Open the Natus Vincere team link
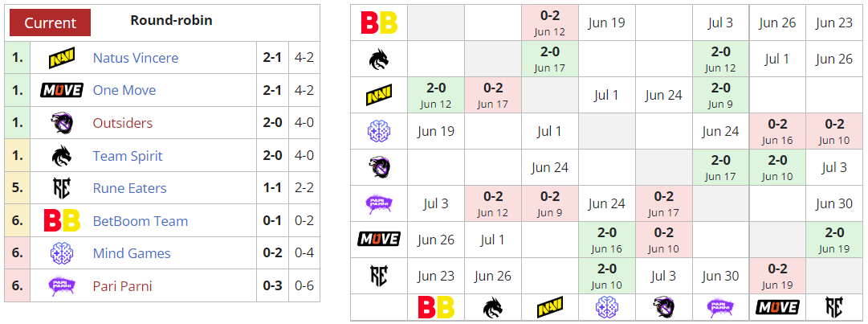 136,58
